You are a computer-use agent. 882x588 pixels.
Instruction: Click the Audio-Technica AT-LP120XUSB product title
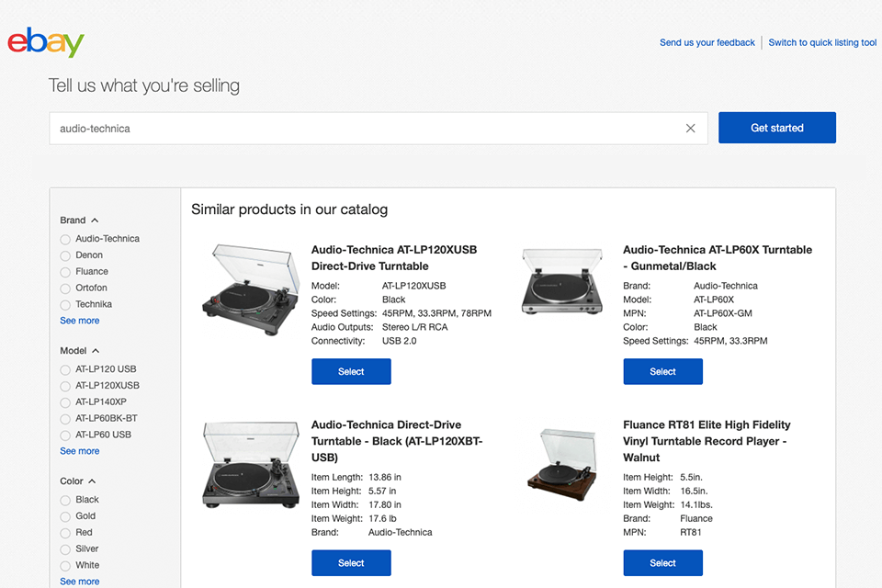point(394,257)
